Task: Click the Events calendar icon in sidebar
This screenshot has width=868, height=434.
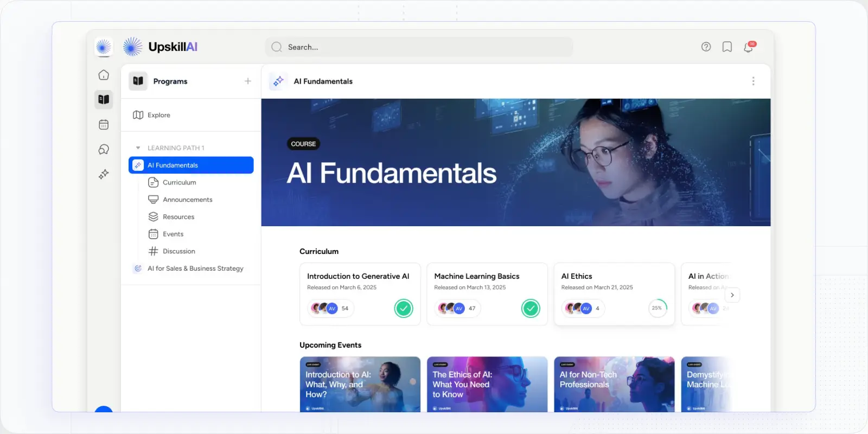Action: pyautogui.click(x=154, y=234)
